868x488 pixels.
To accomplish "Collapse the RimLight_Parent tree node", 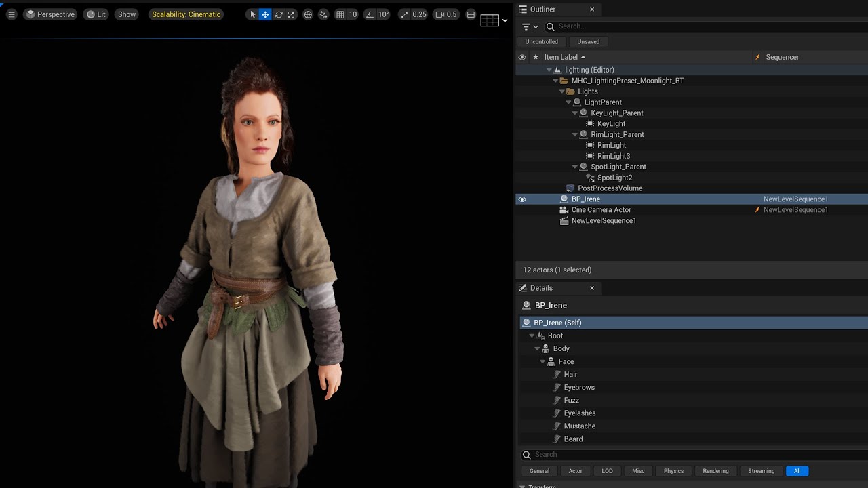I will point(575,134).
